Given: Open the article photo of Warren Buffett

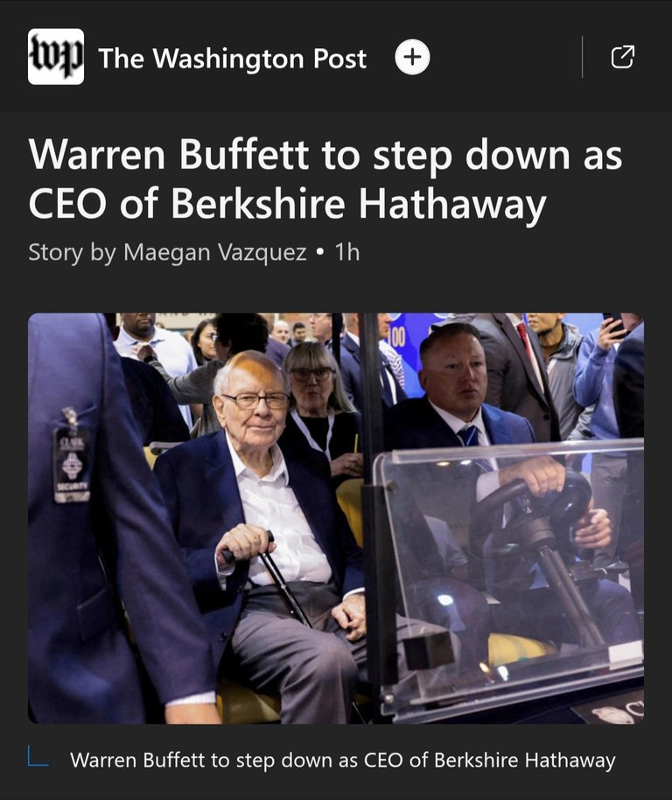Looking at the screenshot, I should 336,518.
